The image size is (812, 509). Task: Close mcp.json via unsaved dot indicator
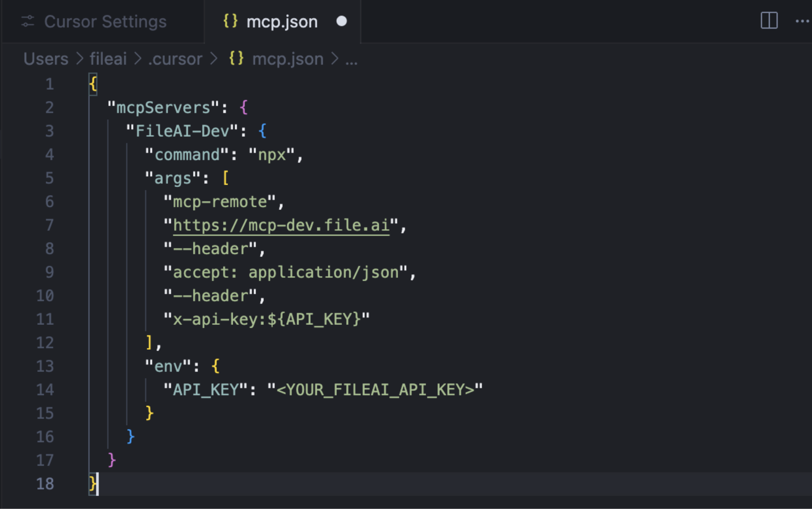pos(341,21)
